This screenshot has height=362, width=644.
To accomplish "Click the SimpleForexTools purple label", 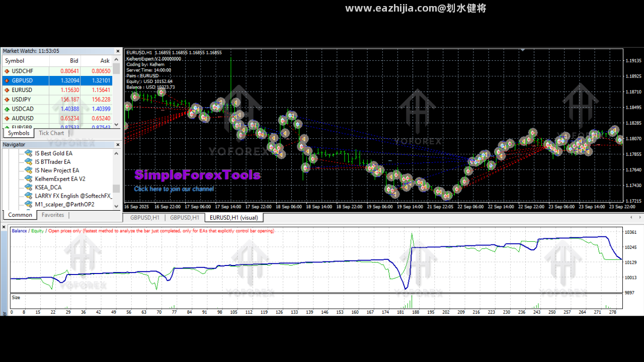I will click(198, 175).
